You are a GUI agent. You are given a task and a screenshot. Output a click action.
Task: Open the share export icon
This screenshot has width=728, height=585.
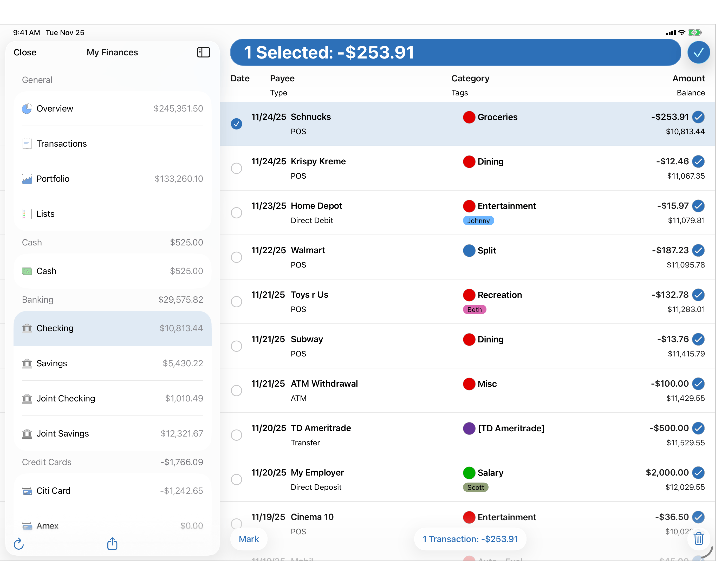[x=112, y=544]
